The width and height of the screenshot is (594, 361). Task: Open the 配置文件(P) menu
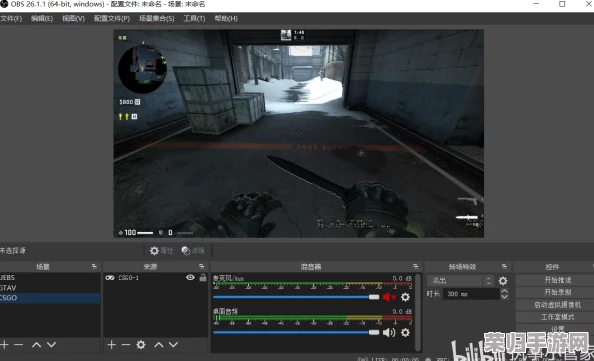click(112, 18)
